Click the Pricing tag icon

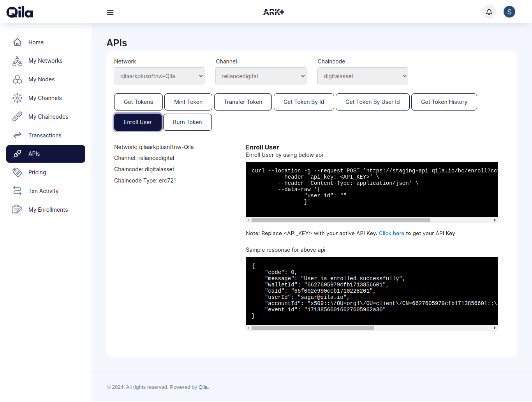coord(17,172)
